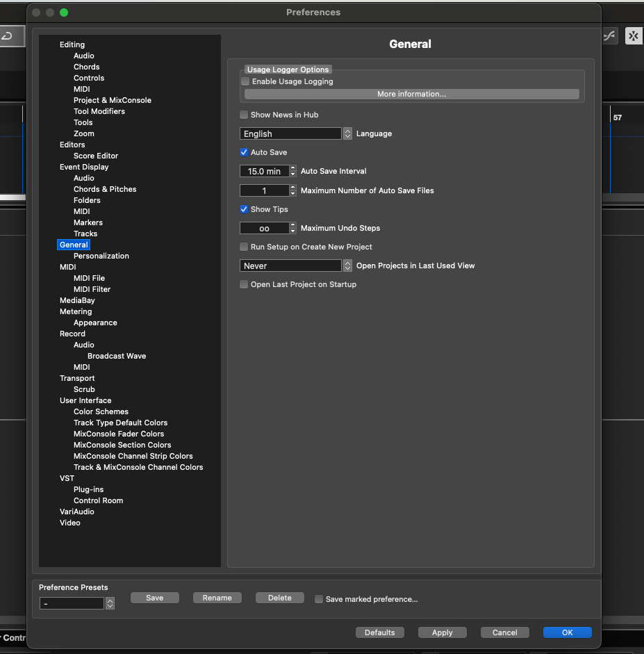Click the snap icon at top-right toolbar
Viewport: 644px width, 654px height.
tap(634, 36)
